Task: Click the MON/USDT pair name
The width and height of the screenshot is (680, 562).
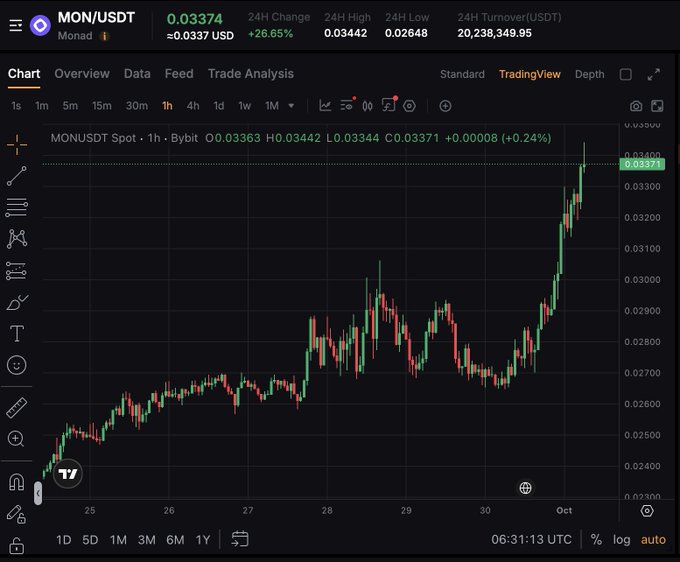Action: (96, 18)
